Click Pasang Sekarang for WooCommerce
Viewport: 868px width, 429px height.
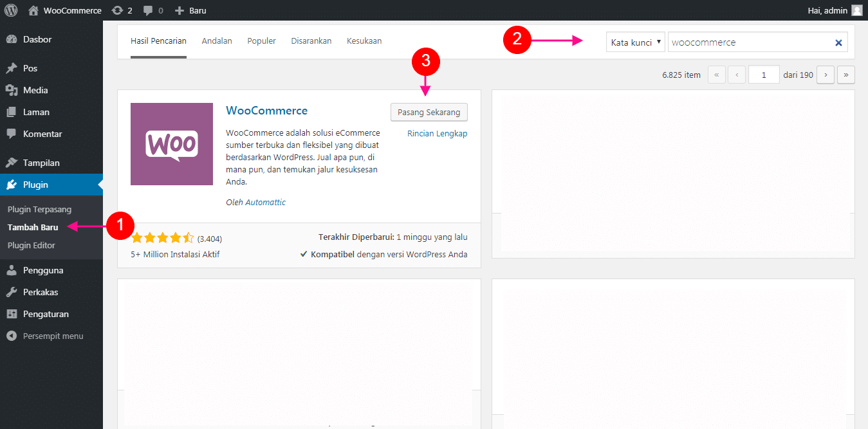coord(429,112)
